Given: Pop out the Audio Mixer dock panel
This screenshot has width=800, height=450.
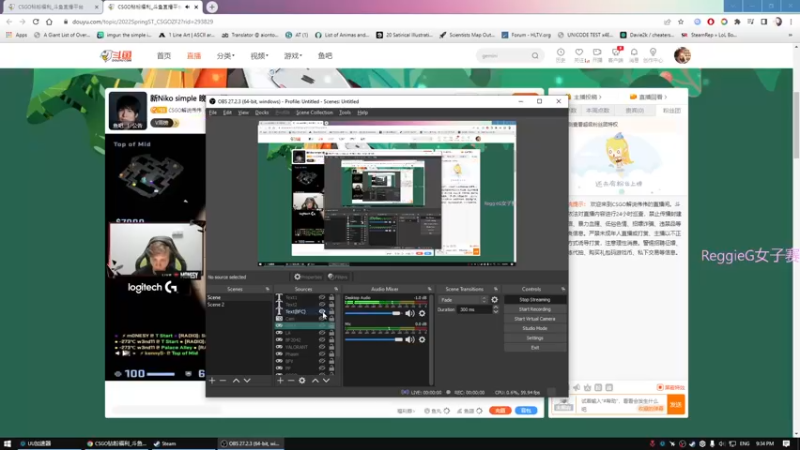Looking at the screenshot, I should [x=430, y=289].
